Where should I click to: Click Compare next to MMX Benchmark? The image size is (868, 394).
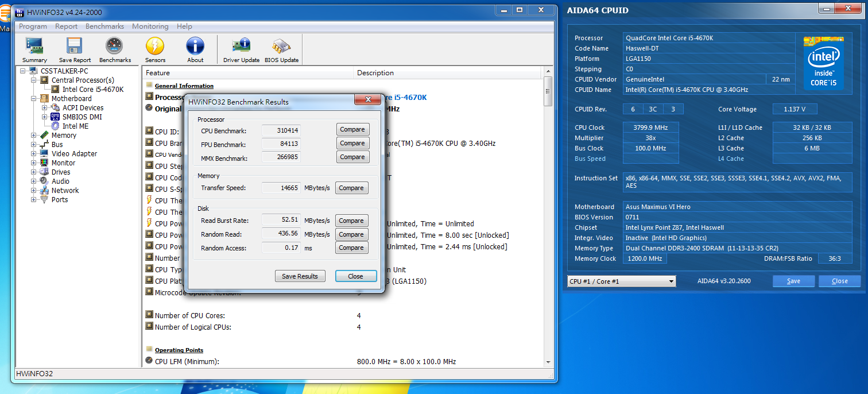coord(352,157)
